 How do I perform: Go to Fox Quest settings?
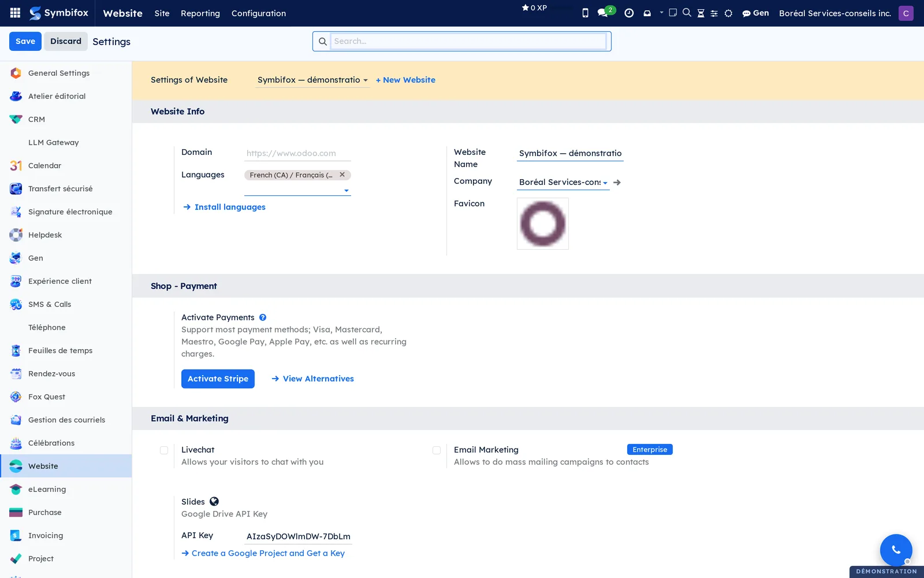click(x=66, y=397)
